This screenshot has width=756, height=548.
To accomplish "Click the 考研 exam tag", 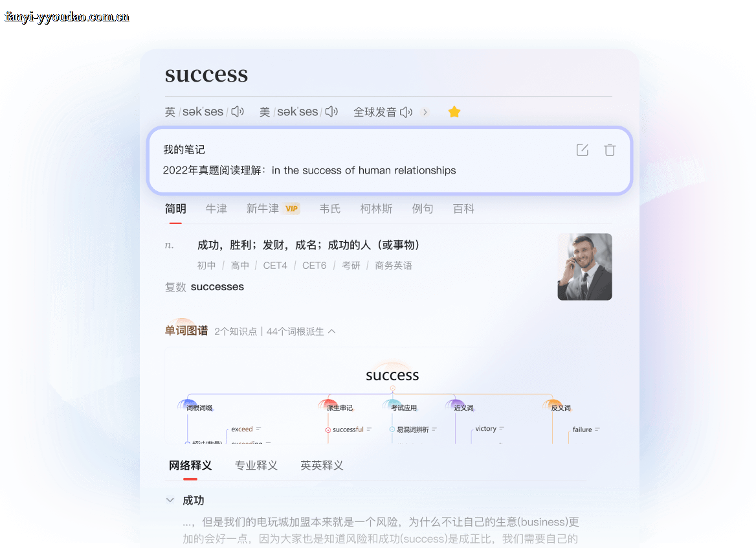I will pos(351,266).
